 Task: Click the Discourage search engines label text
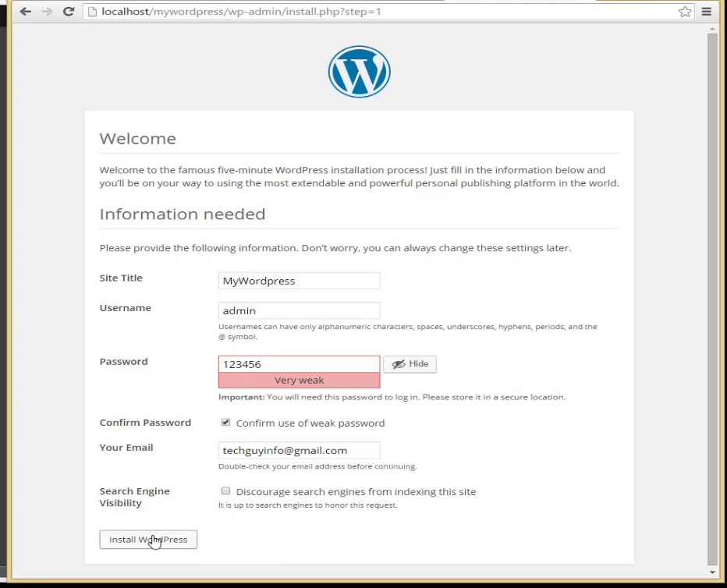[x=356, y=491]
